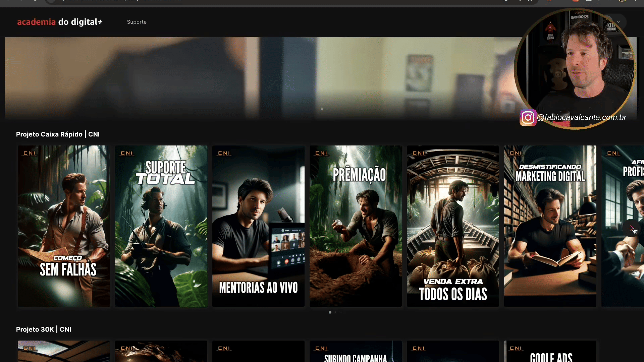Select the second pagination dot under Caixa Rápido row
The image size is (644, 362).
point(335,312)
